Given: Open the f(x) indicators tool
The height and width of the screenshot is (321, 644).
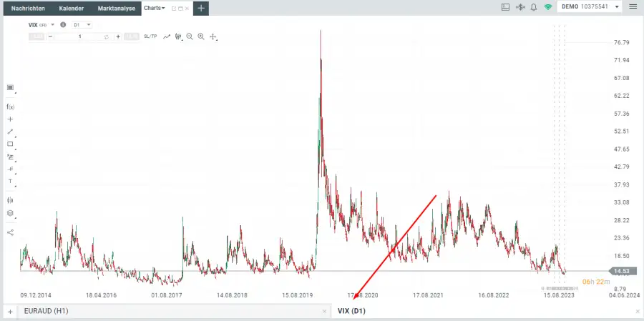Looking at the screenshot, I should click(10, 107).
